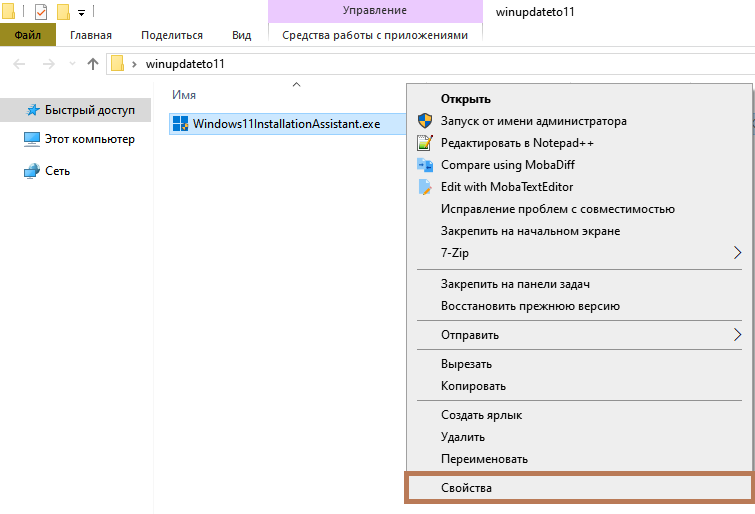755x514 pixels.
Task: Open the recent locations dropdown arrow
Action: [x=72, y=64]
